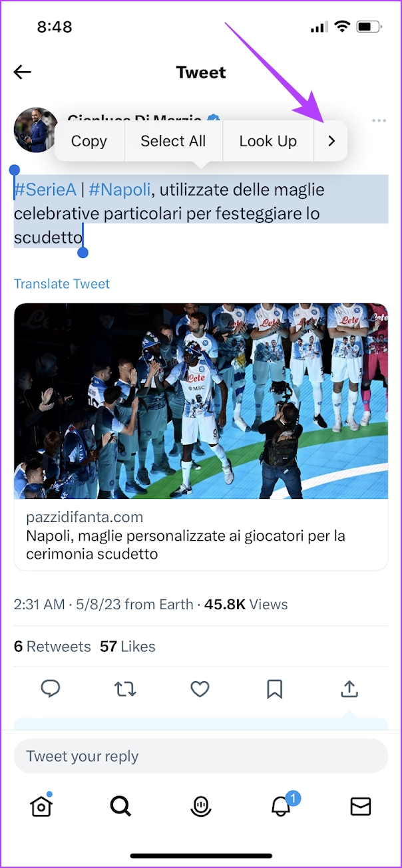The image size is (402, 868).
Task: Tap the Tweet your reply field
Action: 201,756
